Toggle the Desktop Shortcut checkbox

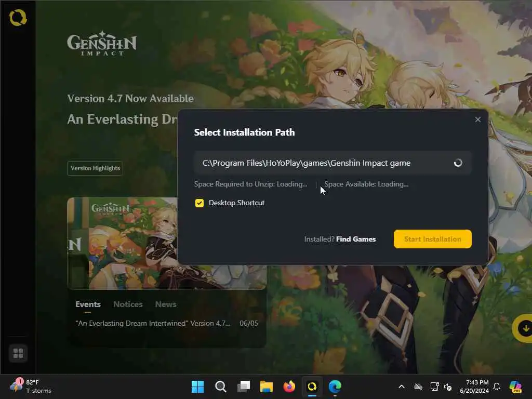199,203
